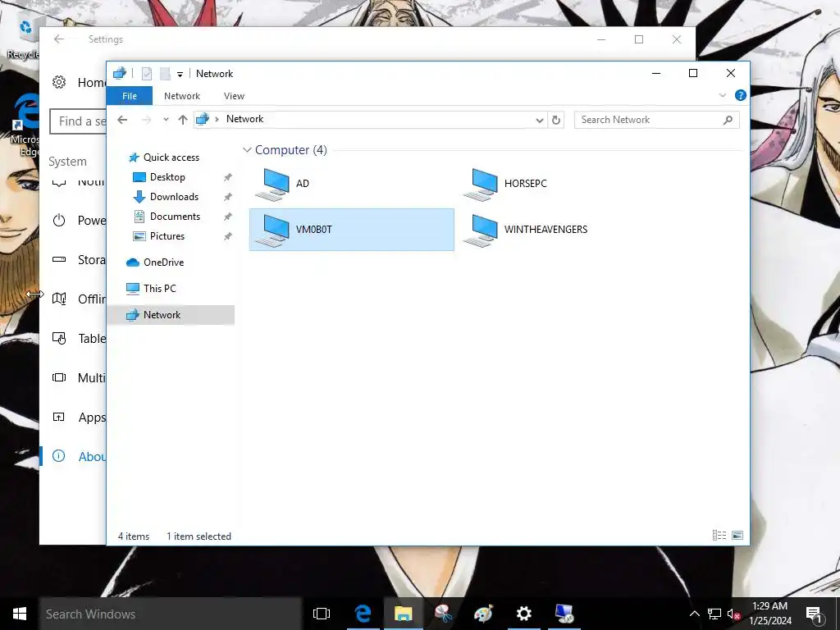840x630 pixels.
Task: Click the Network address bar path
Action: (x=244, y=119)
